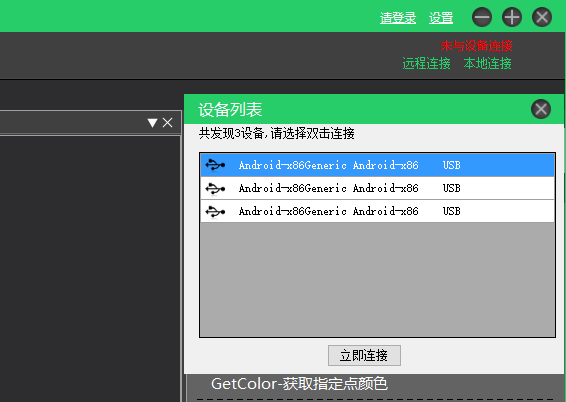Open the 设置 settings link
This screenshot has height=402, width=566.
tap(441, 18)
